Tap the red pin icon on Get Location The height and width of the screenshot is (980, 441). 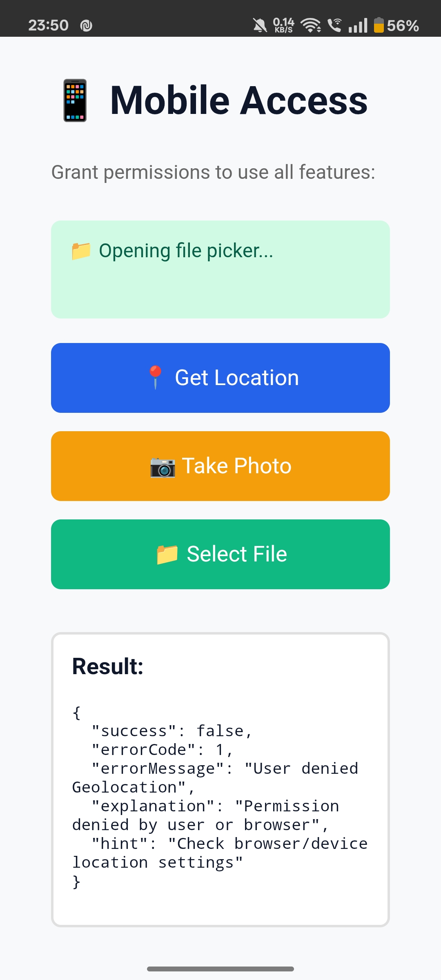tap(155, 377)
